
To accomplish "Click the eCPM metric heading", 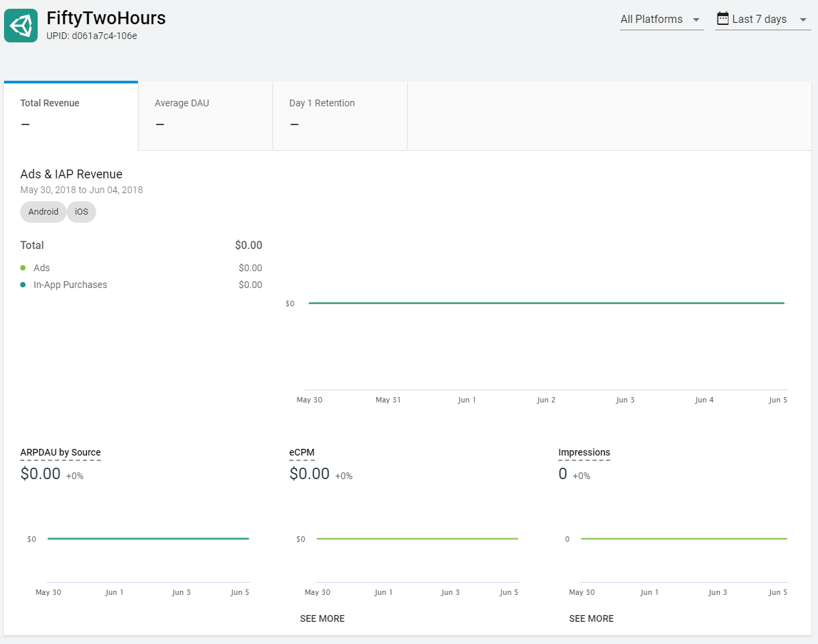I will click(302, 452).
